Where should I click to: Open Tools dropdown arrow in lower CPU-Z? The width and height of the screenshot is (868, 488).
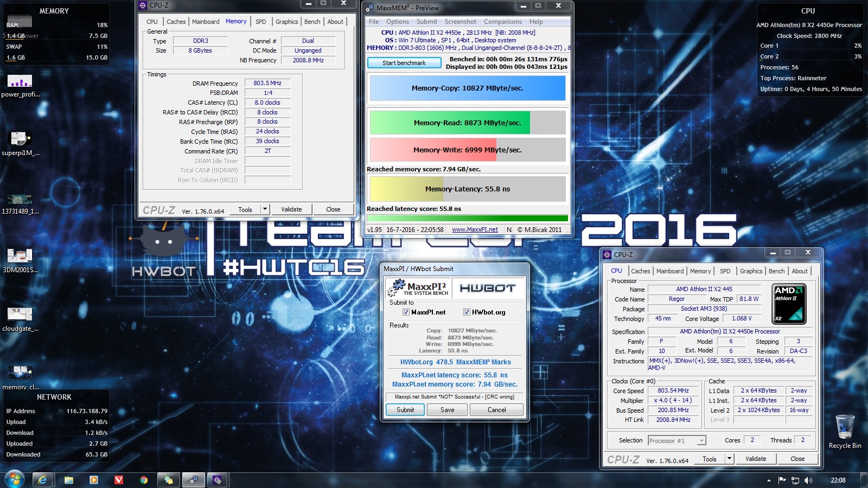(729, 459)
